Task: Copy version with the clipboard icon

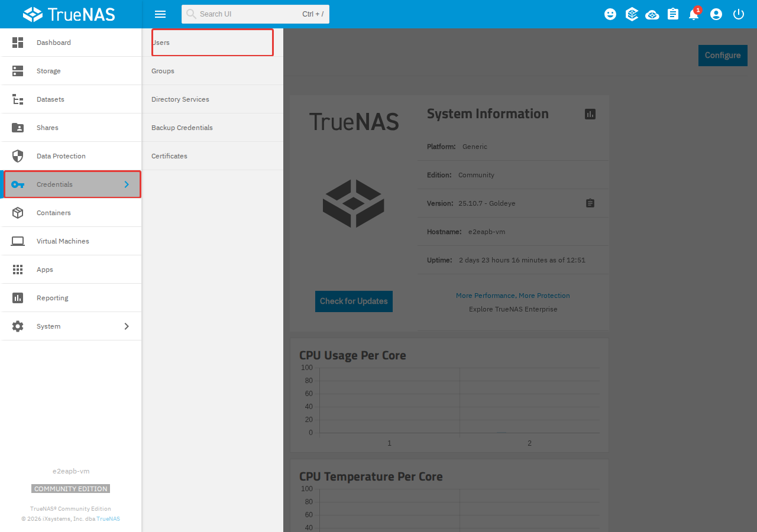Action: tap(590, 203)
